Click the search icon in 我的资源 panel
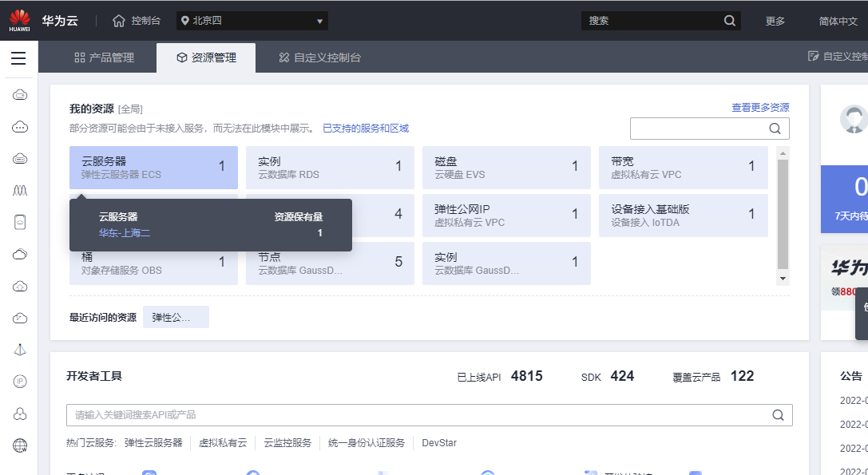868x475 pixels. [x=775, y=129]
